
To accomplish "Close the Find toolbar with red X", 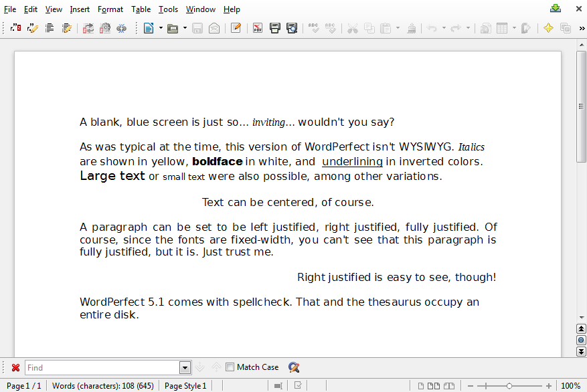I will (x=15, y=368).
